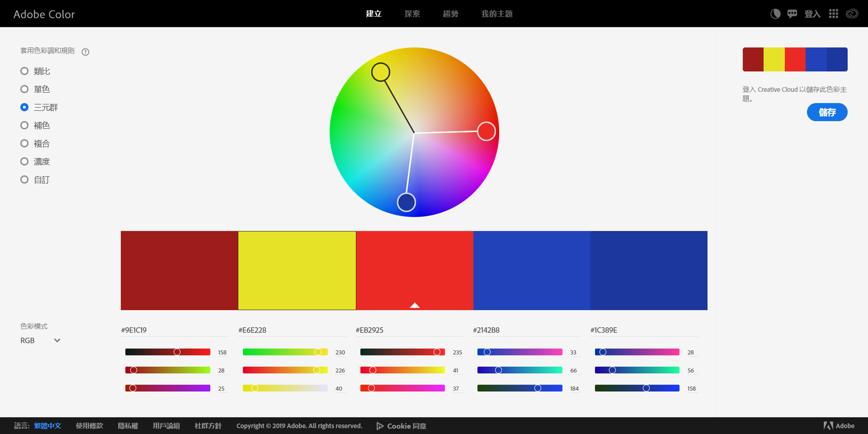The height and width of the screenshot is (434, 868).
Task: Open the Adobe apps grid icon
Action: 833,14
